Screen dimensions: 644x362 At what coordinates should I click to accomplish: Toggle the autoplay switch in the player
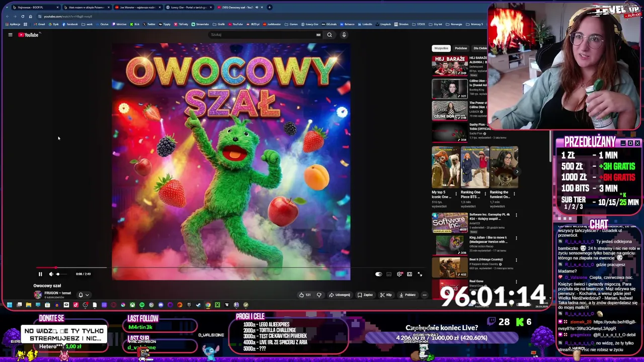point(379,274)
